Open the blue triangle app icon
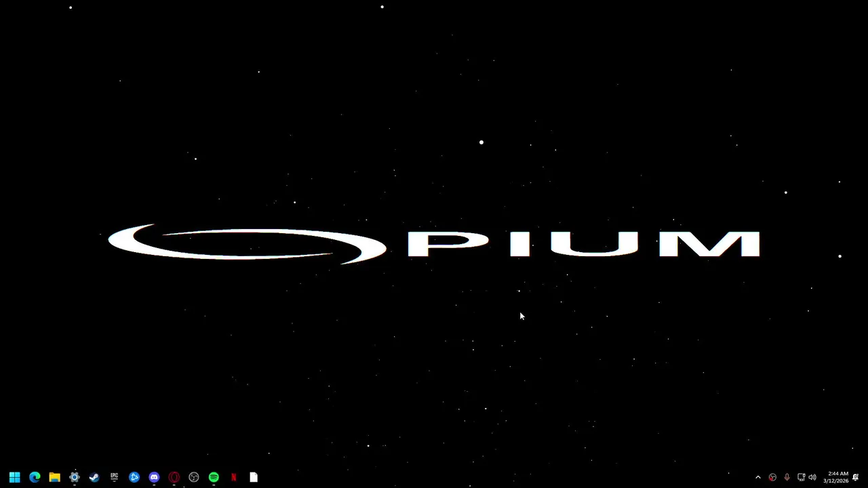This screenshot has height=488, width=868. point(134,477)
